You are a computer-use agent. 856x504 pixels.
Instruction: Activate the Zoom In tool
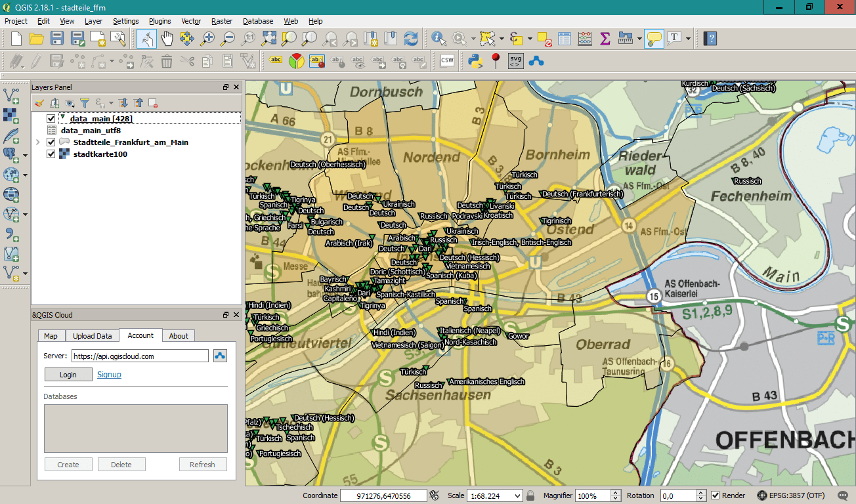(x=207, y=38)
